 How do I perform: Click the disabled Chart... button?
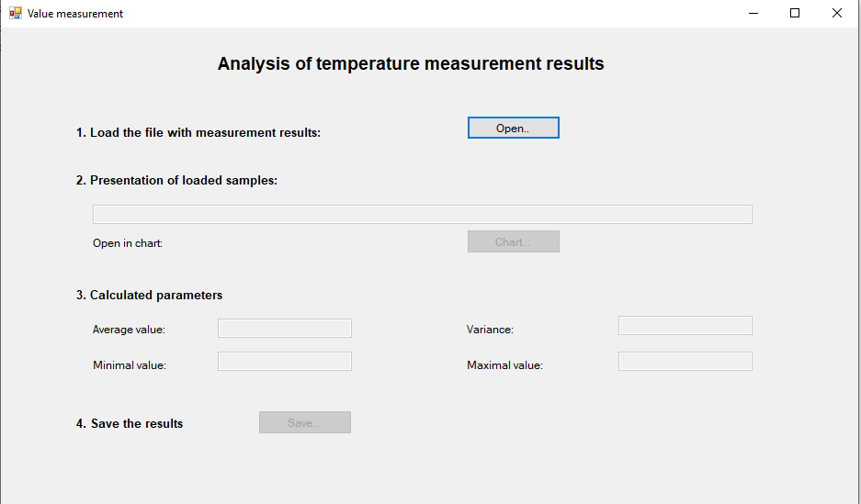click(x=514, y=241)
